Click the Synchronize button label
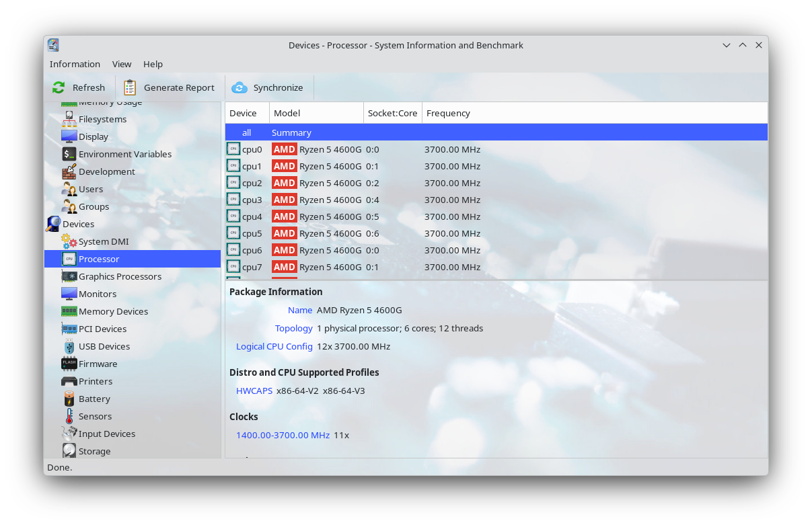 tap(278, 87)
